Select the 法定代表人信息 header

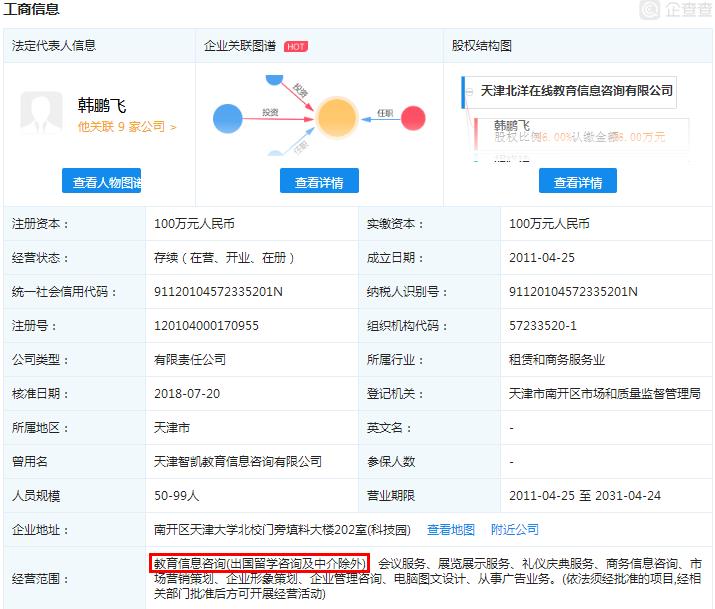click(54, 46)
